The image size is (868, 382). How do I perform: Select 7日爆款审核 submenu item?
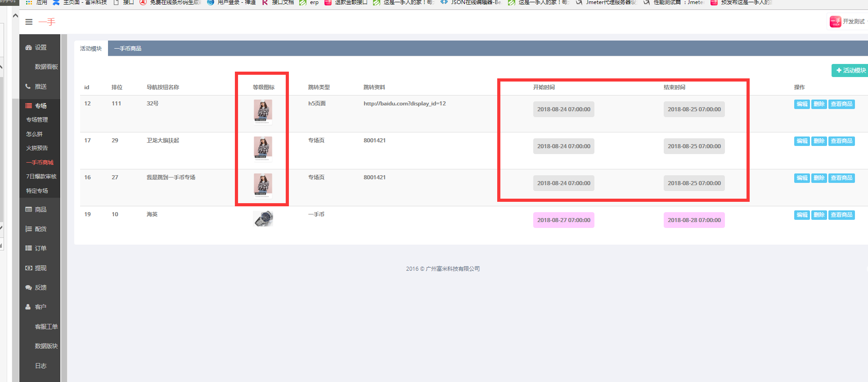click(41, 177)
